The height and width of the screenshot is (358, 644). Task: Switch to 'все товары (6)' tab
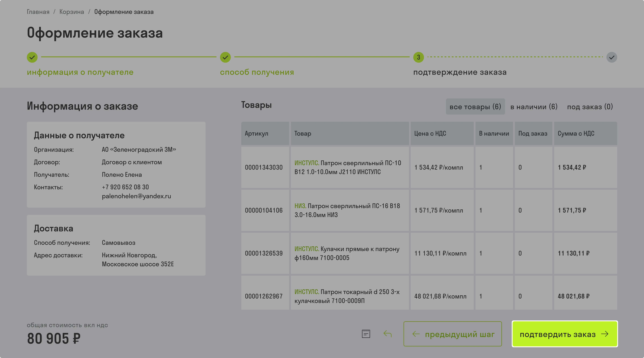point(475,107)
